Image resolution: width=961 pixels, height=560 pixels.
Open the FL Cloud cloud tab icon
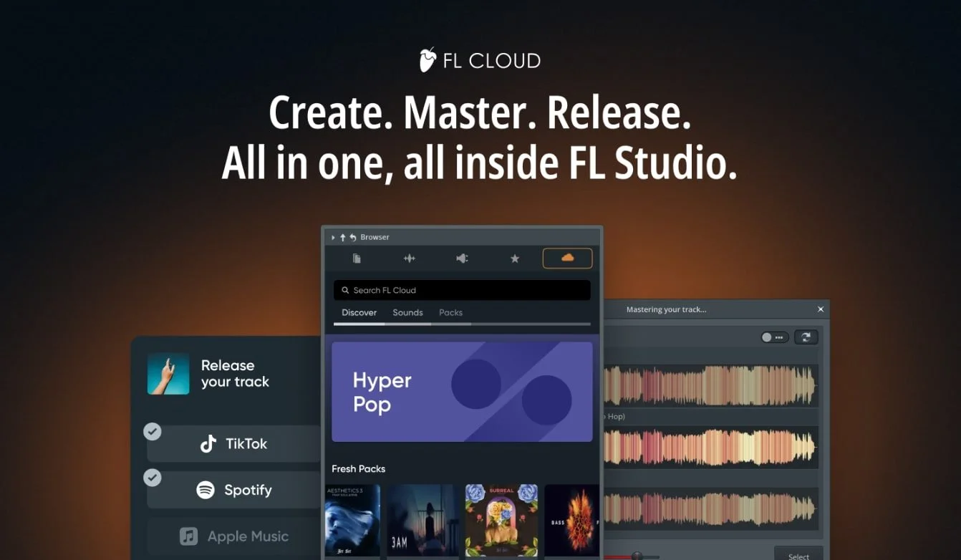(x=567, y=258)
